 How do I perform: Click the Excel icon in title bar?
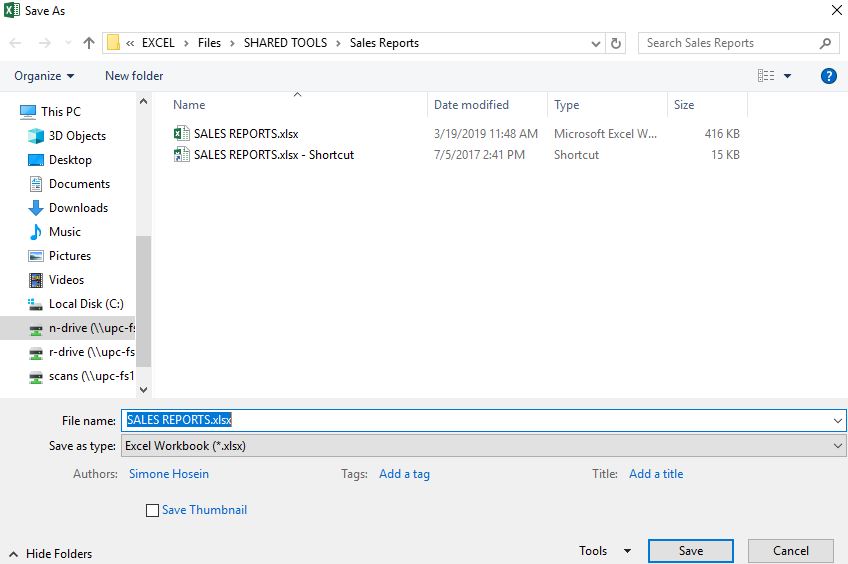(x=12, y=10)
